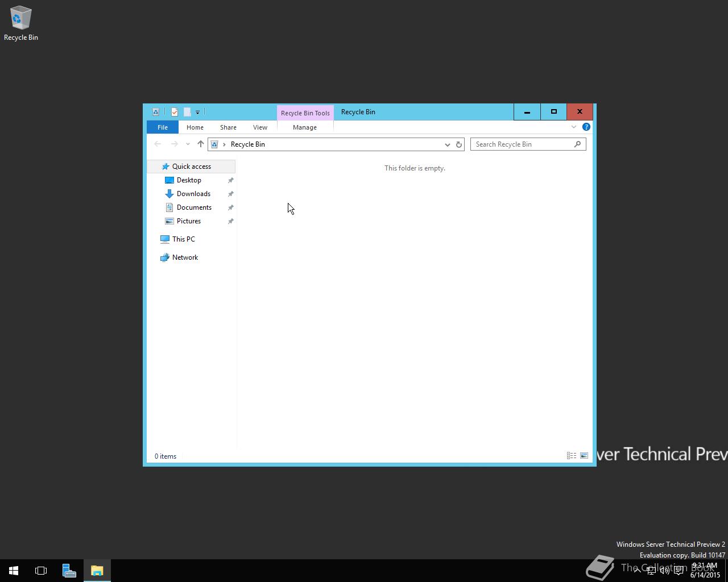Open the Customize Quick Access Toolbar dropdown
Viewport: 728px width, 582px height.
point(198,112)
